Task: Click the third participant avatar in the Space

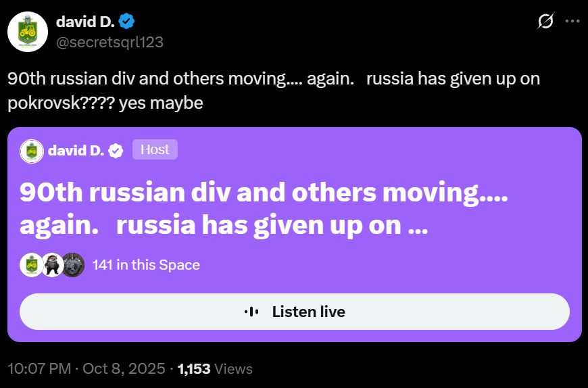Action: (x=73, y=265)
